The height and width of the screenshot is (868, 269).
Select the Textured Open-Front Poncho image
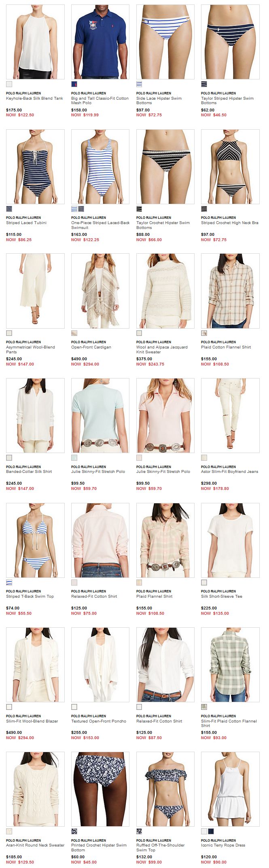click(100, 665)
